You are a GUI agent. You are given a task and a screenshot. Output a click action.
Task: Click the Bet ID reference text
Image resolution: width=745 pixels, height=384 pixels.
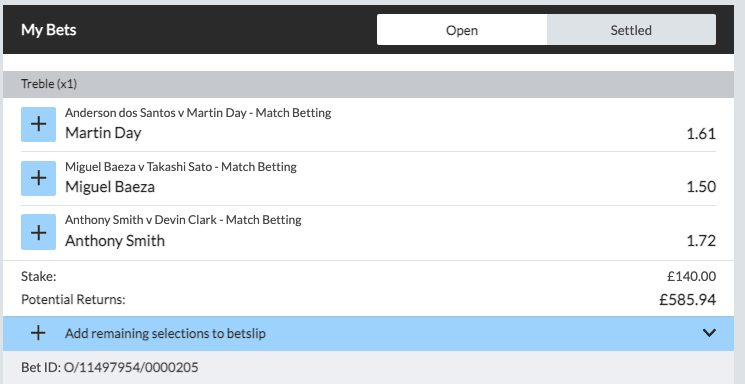[110, 367]
